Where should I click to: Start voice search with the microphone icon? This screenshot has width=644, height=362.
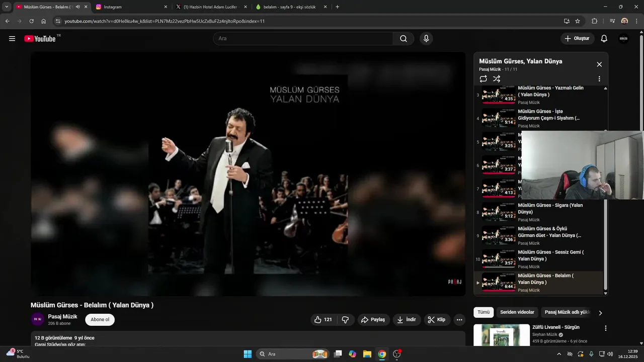426,39
